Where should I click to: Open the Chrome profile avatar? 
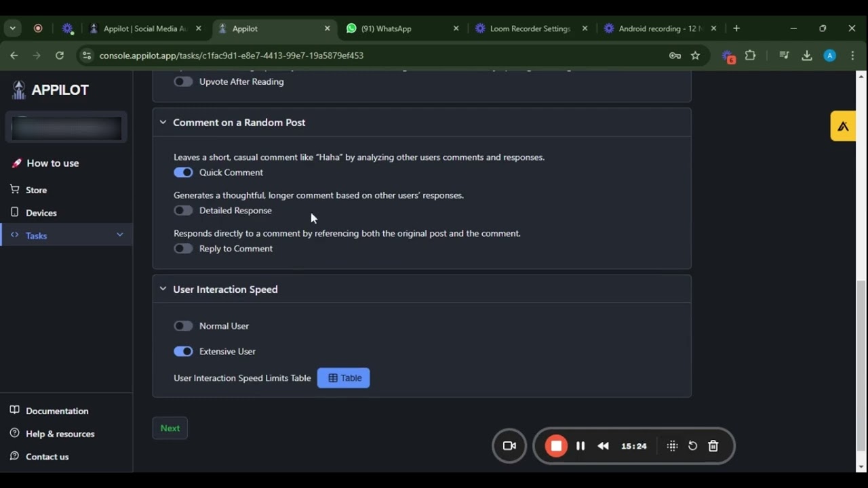[x=829, y=56]
